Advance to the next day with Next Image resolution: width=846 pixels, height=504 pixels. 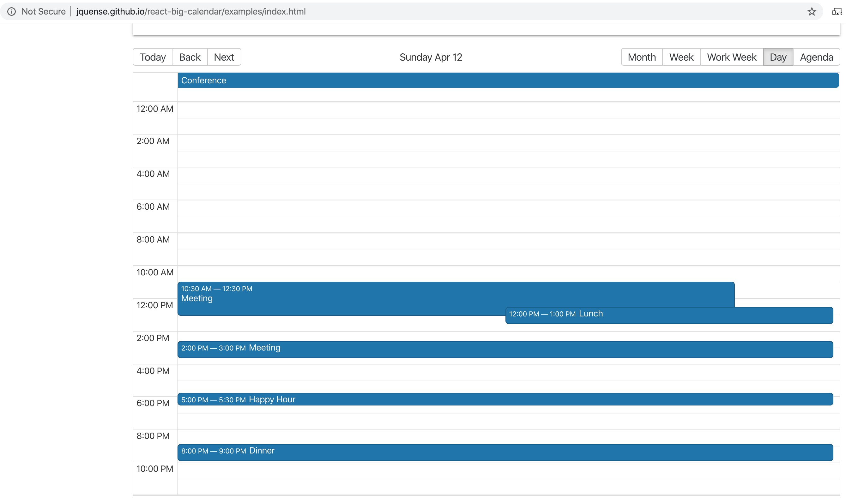pyautogui.click(x=224, y=57)
